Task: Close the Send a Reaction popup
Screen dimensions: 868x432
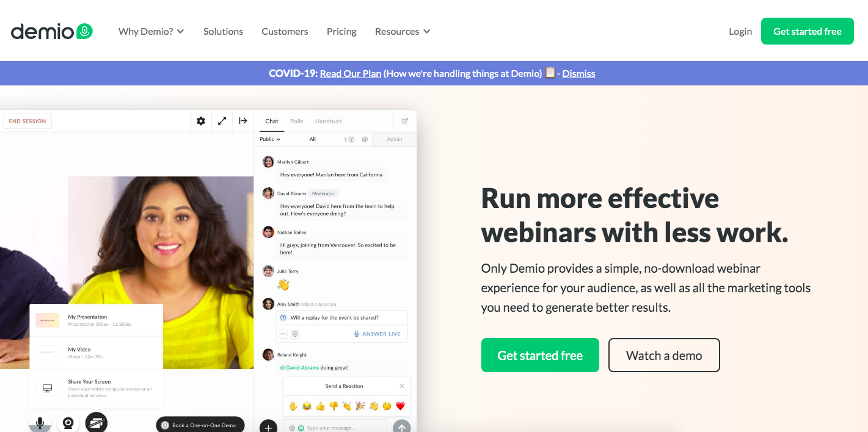Action: [x=401, y=386]
